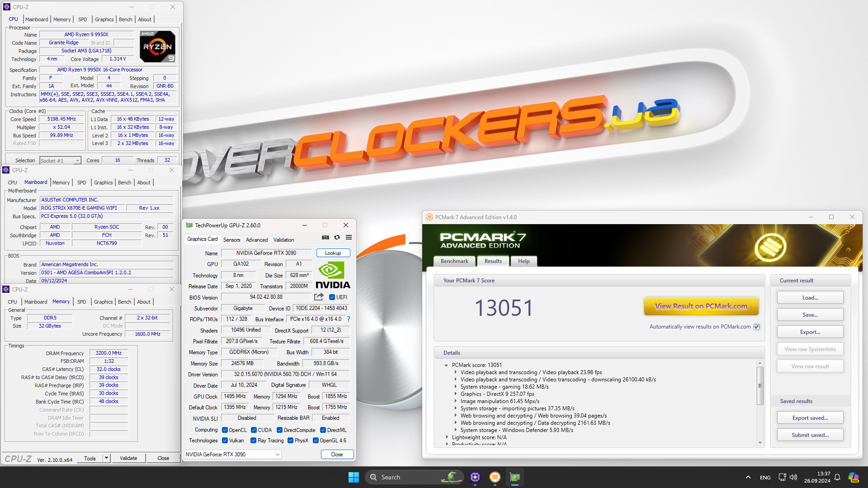Image resolution: width=868 pixels, height=488 pixels.
Task: Click the Mainboard CPU-Z window title icon
Action: tap(6, 170)
